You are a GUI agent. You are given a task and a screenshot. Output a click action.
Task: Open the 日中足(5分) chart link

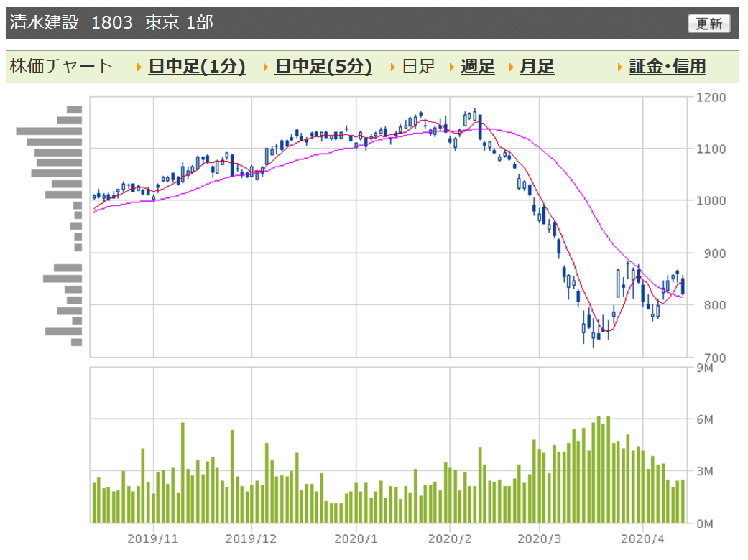[323, 66]
